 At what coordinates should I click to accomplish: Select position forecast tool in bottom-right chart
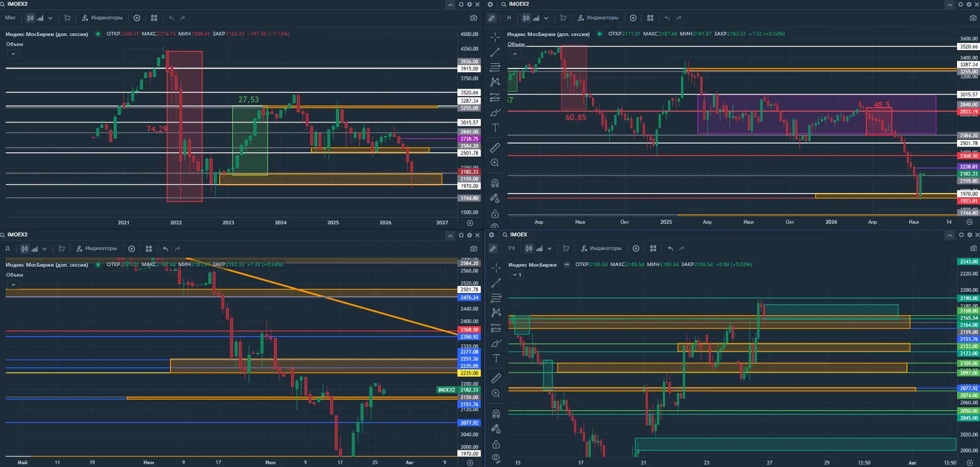(x=496, y=328)
